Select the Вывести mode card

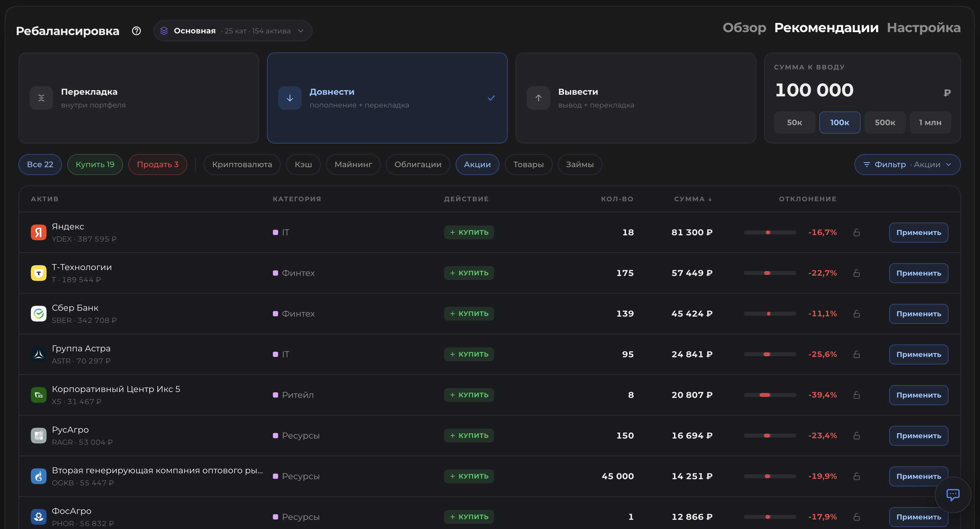tap(635, 98)
